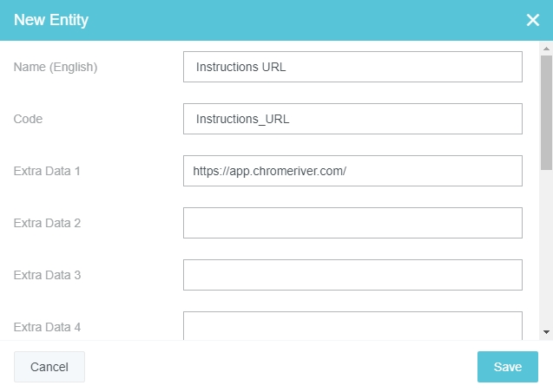Click the "Extra Data 2" label
Screen dimensions: 553x392
(47, 223)
